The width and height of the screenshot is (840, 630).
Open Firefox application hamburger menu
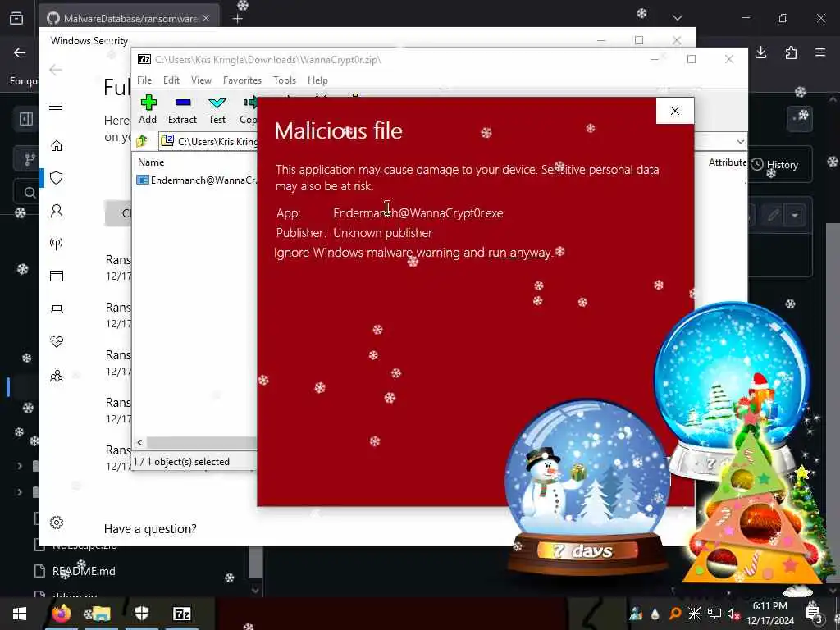pyautogui.click(x=820, y=52)
